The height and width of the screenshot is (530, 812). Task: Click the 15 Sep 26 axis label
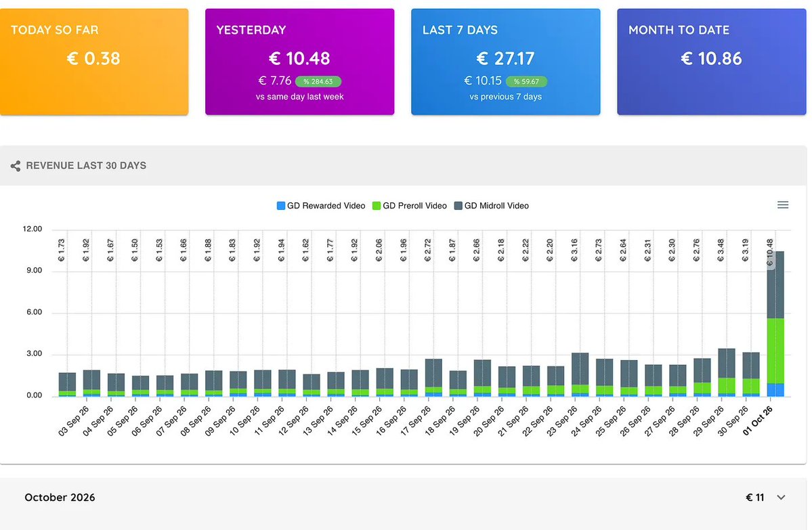pyautogui.click(x=366, y=420)
